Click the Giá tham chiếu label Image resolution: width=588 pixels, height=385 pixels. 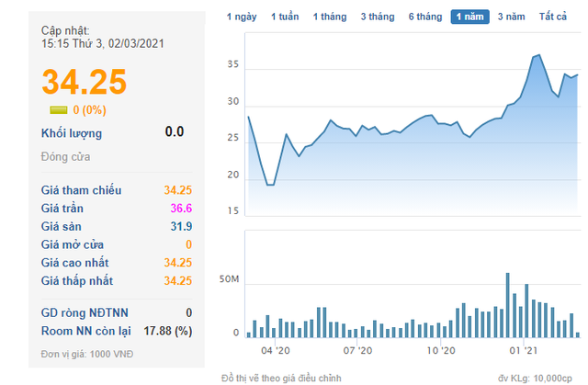[82, 190]
